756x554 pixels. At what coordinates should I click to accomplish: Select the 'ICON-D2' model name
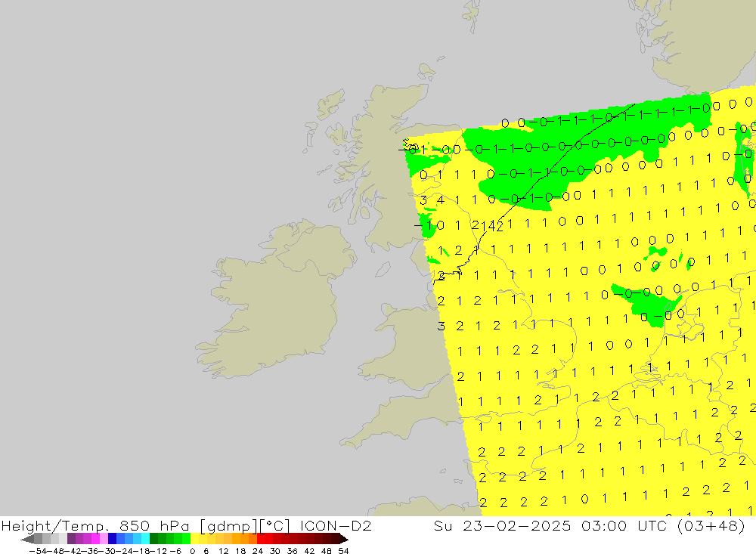(336, 525)
